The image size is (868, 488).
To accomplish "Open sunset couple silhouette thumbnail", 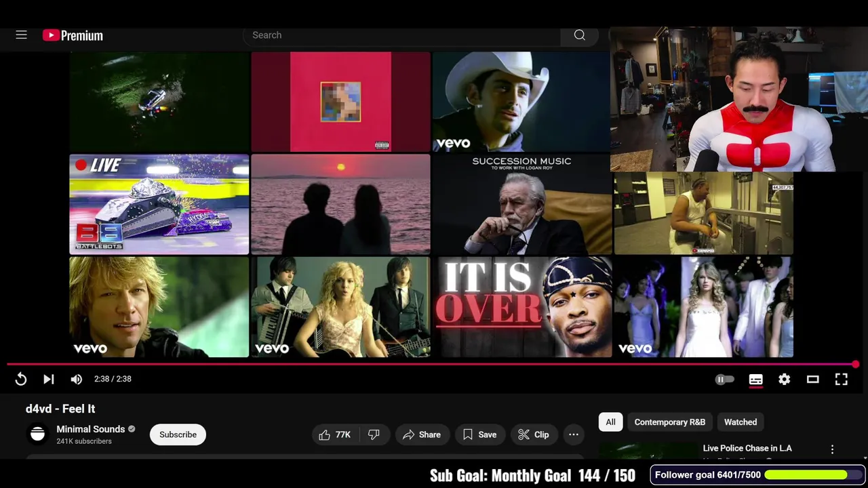I will point(340,205).
